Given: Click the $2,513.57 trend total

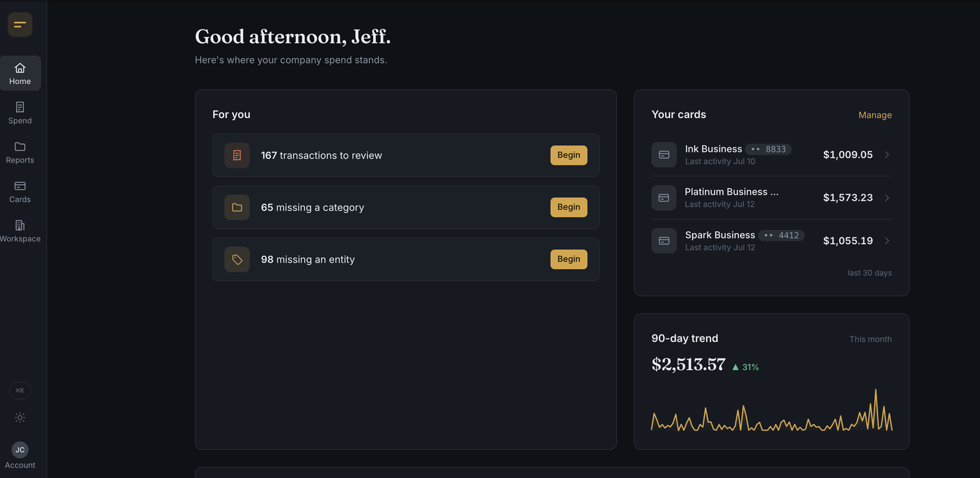Looking at the screenshot, I should click(x=688, y=365).
